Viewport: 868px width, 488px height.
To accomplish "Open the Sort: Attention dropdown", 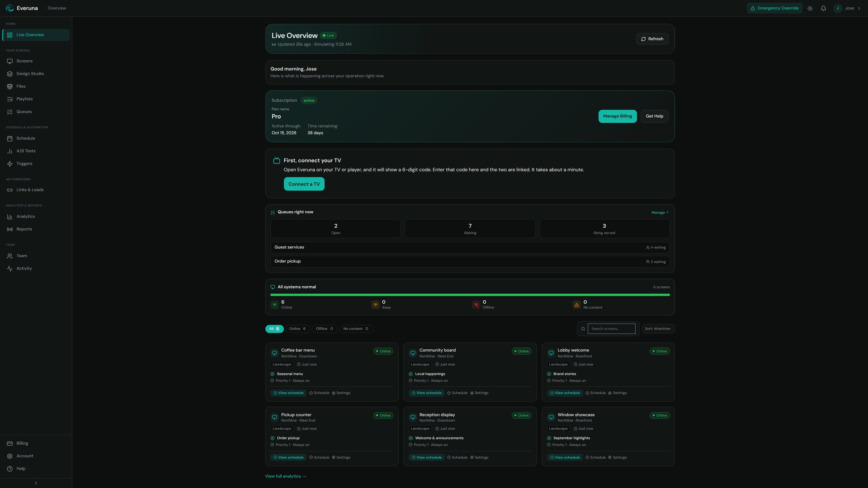I will pos(658,329).
